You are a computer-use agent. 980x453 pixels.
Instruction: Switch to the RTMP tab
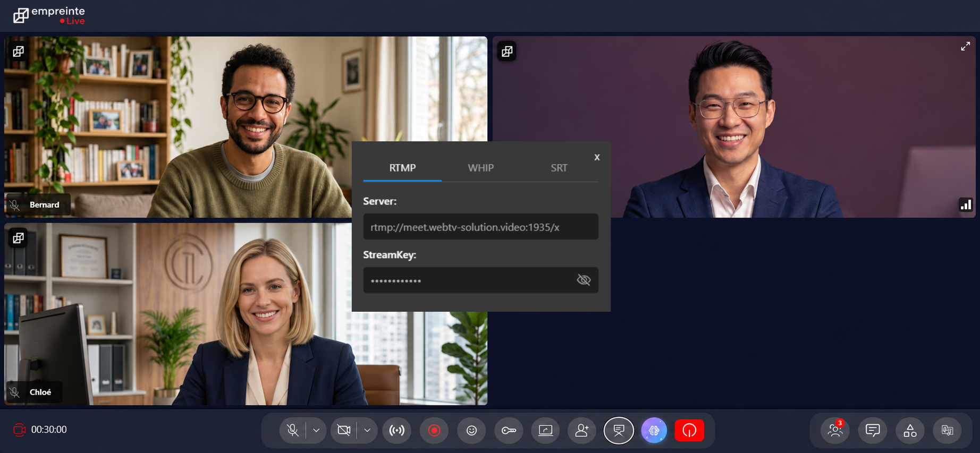[x=402, y=168]
